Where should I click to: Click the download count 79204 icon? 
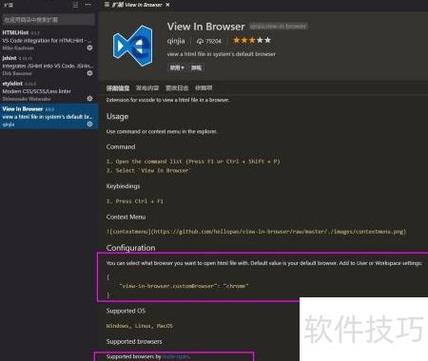point(200,41)
